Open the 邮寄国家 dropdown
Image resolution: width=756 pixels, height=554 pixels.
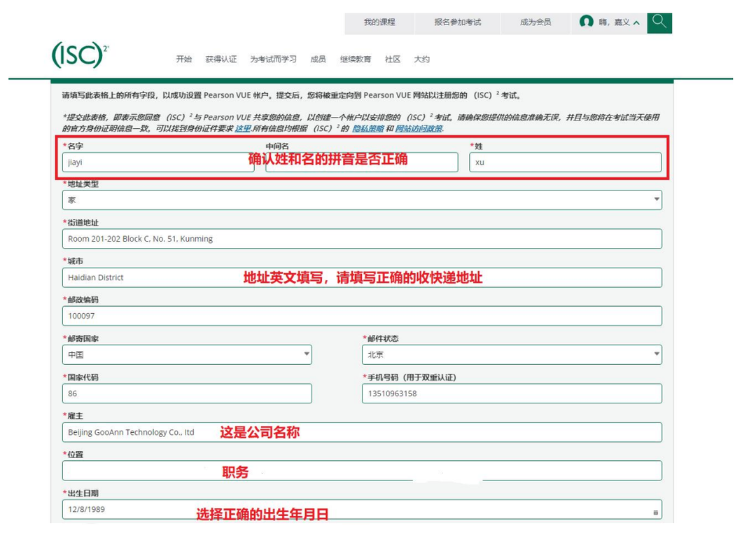187,354
